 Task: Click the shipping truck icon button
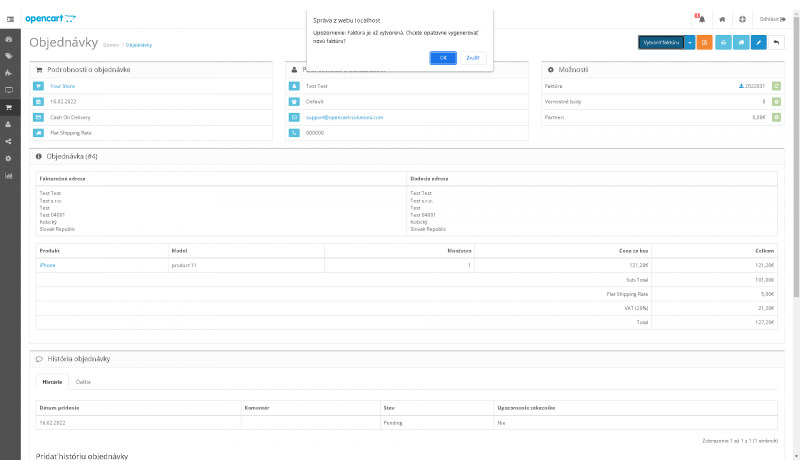[x=741, y=43]
